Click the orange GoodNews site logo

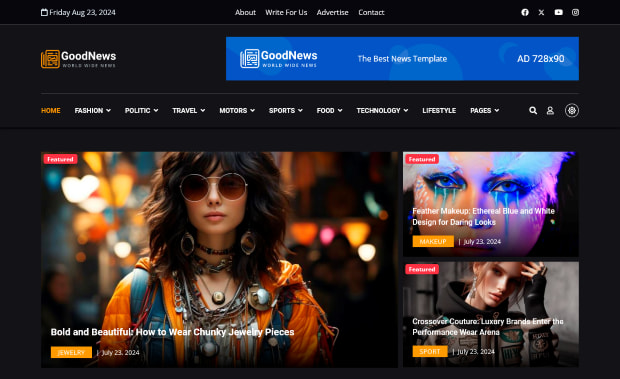78,59
